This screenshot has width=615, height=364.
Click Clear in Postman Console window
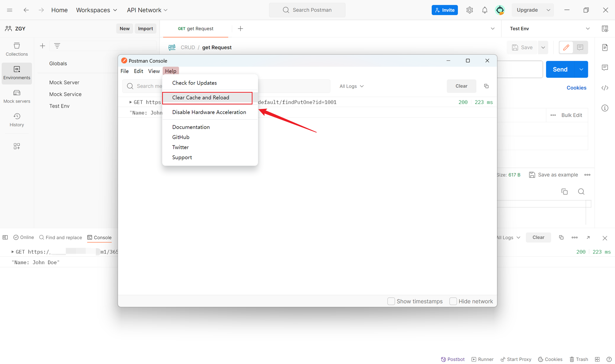click(x=461, y=86)
